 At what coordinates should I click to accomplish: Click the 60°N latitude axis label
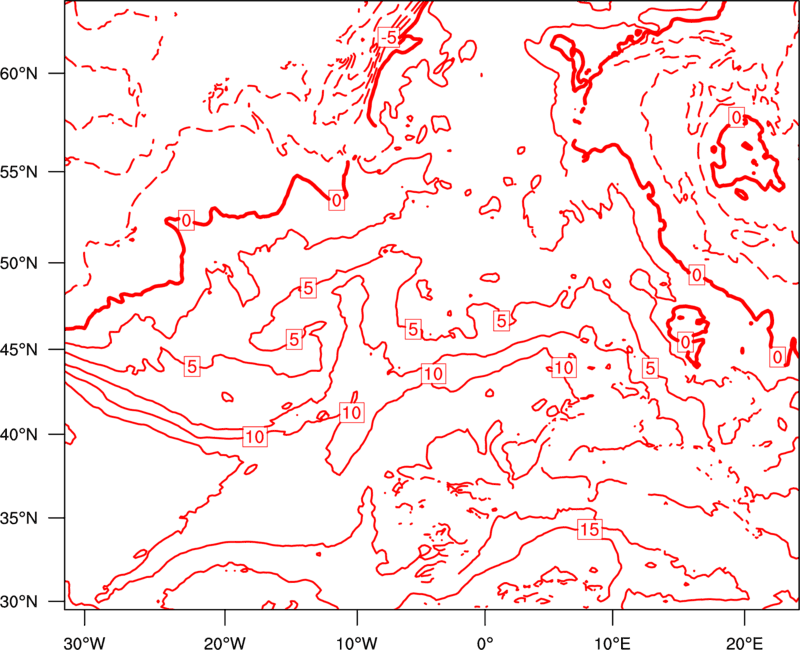click(19, 74)
